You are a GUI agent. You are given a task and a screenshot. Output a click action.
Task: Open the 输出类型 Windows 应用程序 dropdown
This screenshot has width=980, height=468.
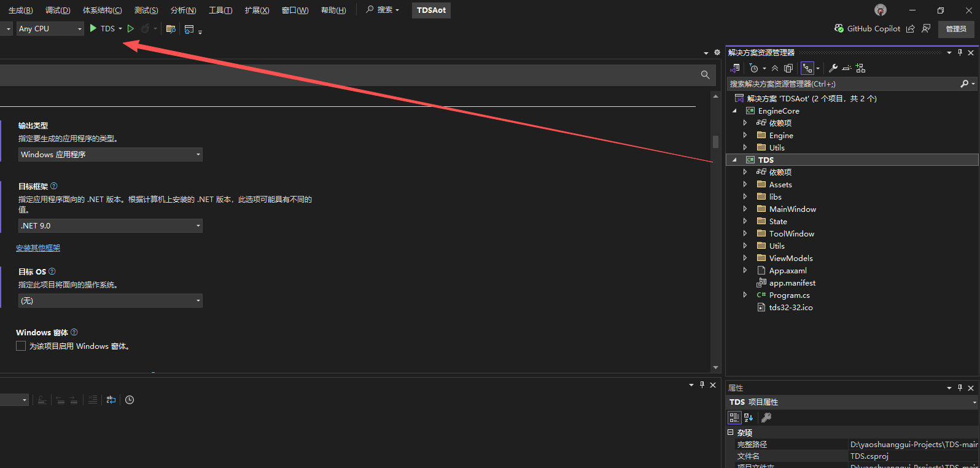(111, 155)
